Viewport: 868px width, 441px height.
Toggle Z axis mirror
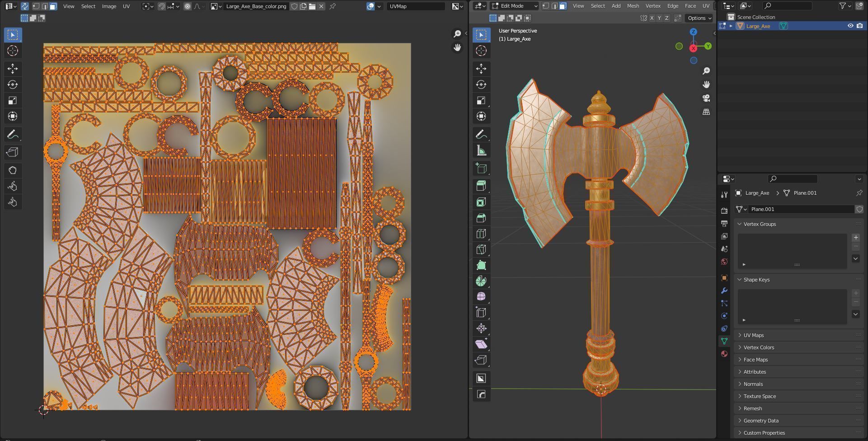pyautogui.click(x=666, y=18)
